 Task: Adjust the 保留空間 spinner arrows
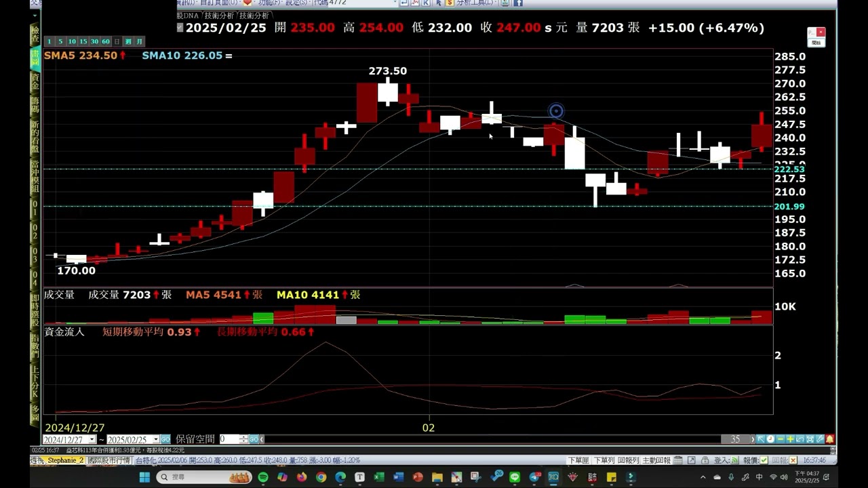244,440
